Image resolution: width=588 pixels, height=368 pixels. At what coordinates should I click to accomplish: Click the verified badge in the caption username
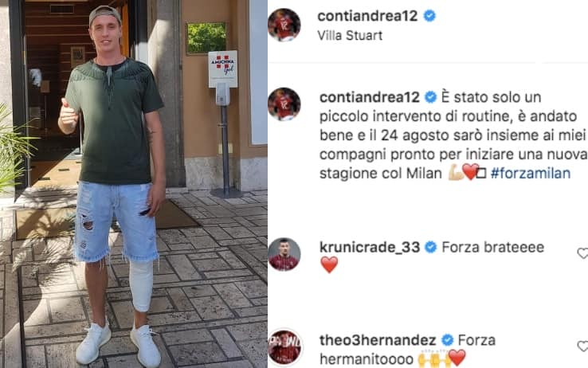430,97
